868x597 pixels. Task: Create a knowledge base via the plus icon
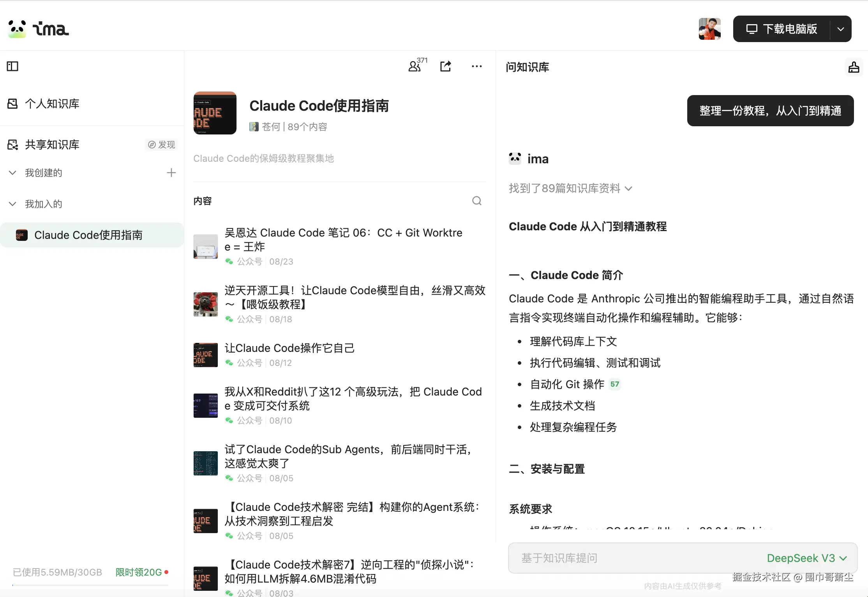(171, 173)
